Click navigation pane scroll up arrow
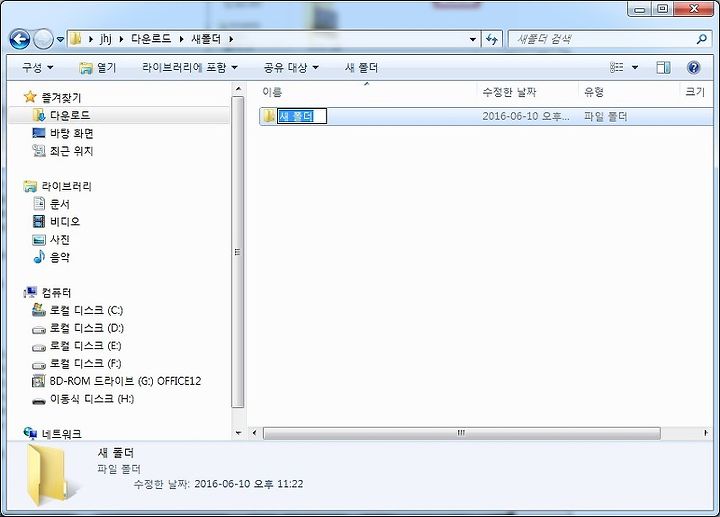 pyautogui.click(x=238, y=89)
